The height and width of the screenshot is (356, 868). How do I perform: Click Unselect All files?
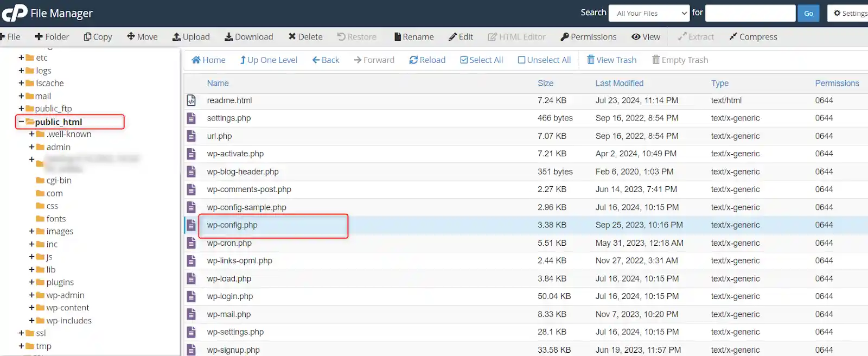544,60
